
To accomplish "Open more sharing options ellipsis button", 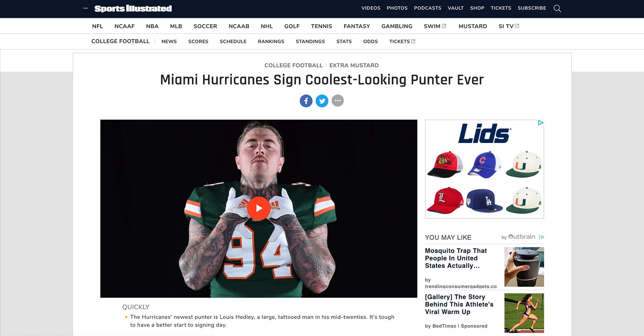I will coord(338,100).
